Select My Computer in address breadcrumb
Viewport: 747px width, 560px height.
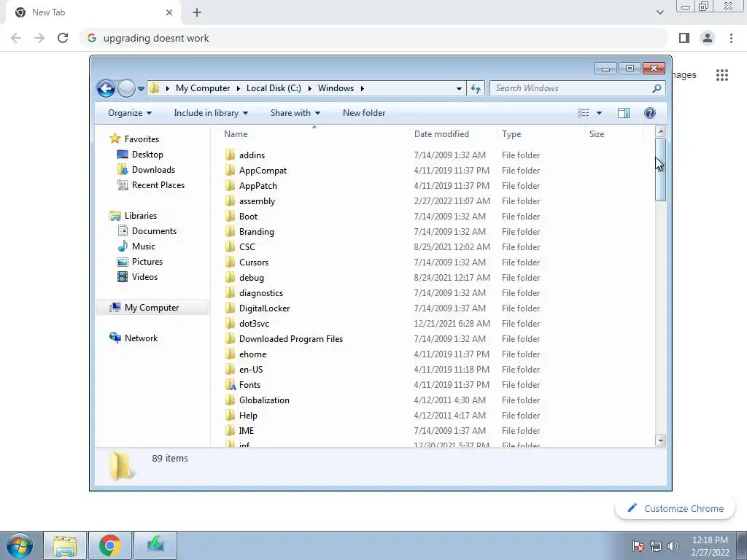[x=203, y=88]
